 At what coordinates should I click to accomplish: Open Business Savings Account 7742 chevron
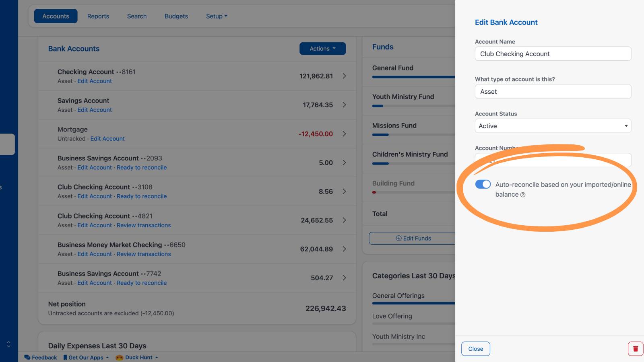(344, 278)
